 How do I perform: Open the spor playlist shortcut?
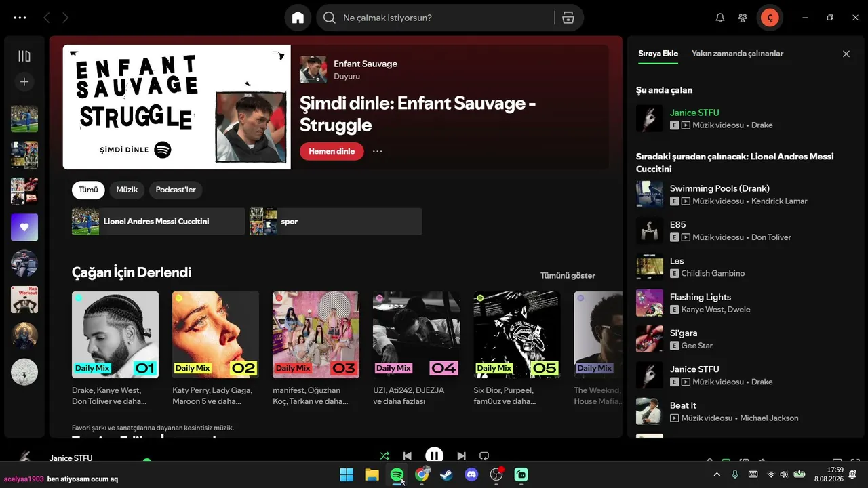[336, 222]
